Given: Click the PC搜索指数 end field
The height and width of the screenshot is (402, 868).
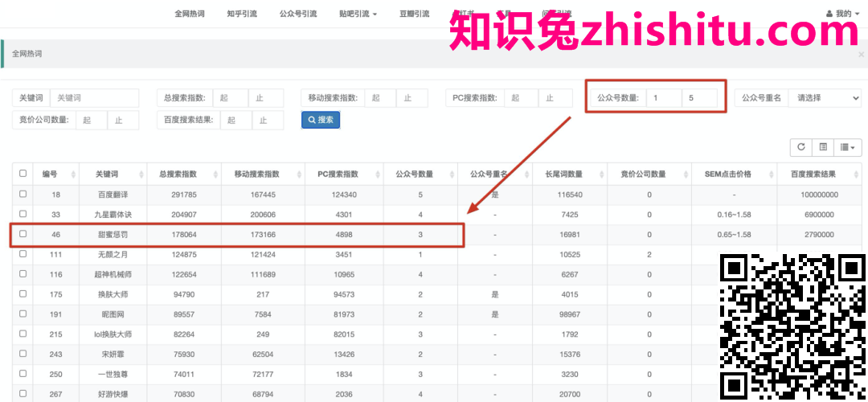Looking at the screenshot, I should point(556,98).
